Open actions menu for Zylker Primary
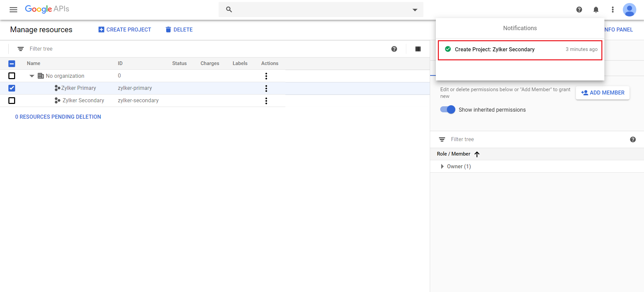 (x=266, y=89)
